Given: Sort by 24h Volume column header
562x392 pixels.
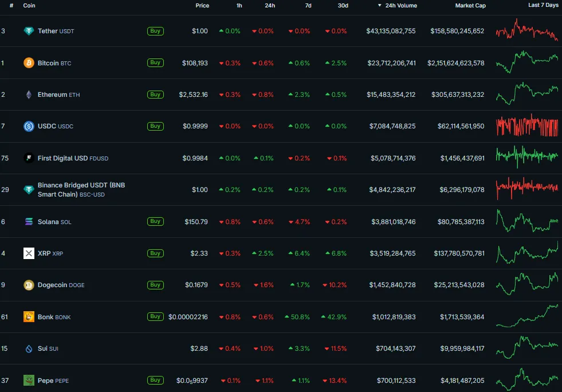Looking at the screenshot, I should click(398, 5).
